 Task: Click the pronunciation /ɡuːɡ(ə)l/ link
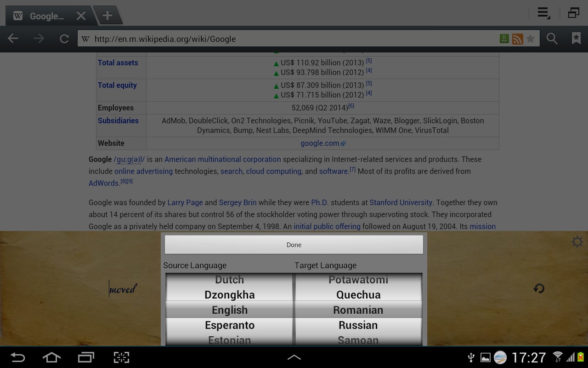click(x=129, y=159)
